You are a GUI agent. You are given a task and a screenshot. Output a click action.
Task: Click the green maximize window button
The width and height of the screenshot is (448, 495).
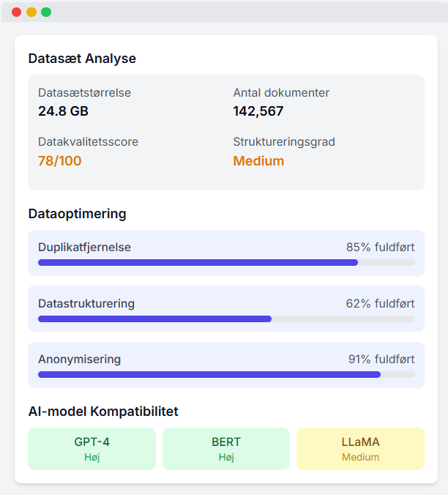[46, 12]
